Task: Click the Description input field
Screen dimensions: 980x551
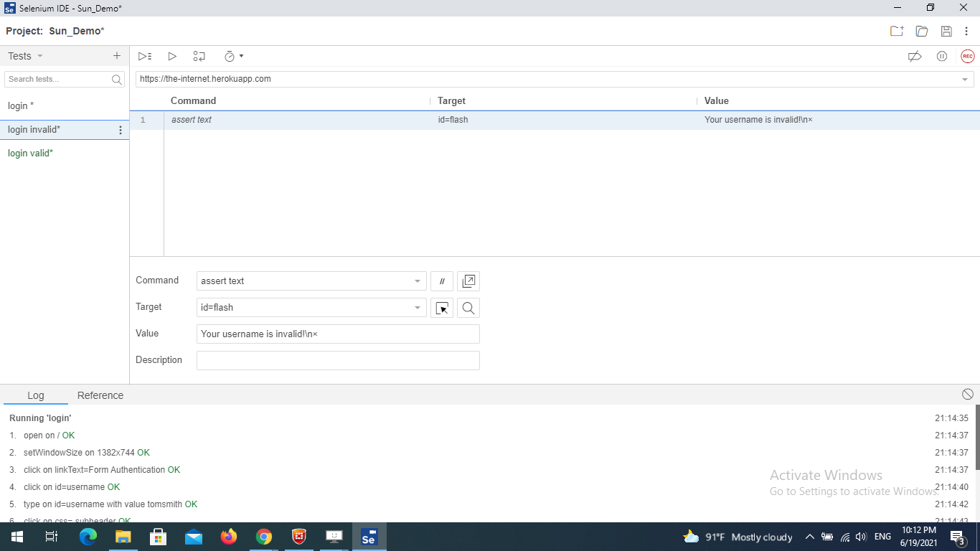Action: click(338, 360)
